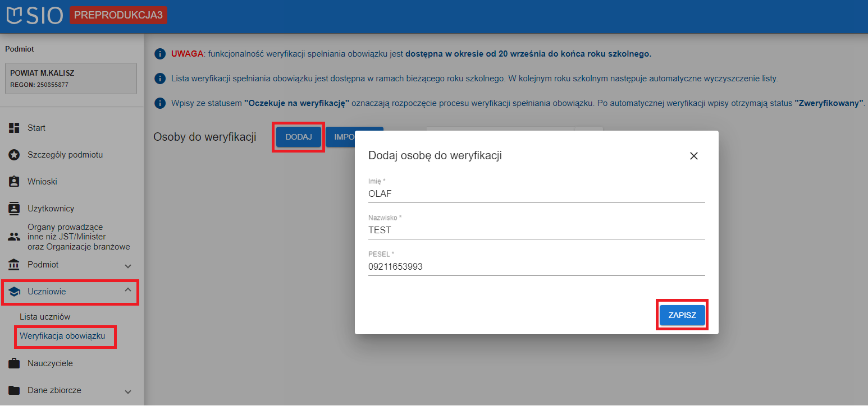The width and height of the screenshot is (868, 406).
Task: Close the Dodaj osobę dialog
Action: 693,156
